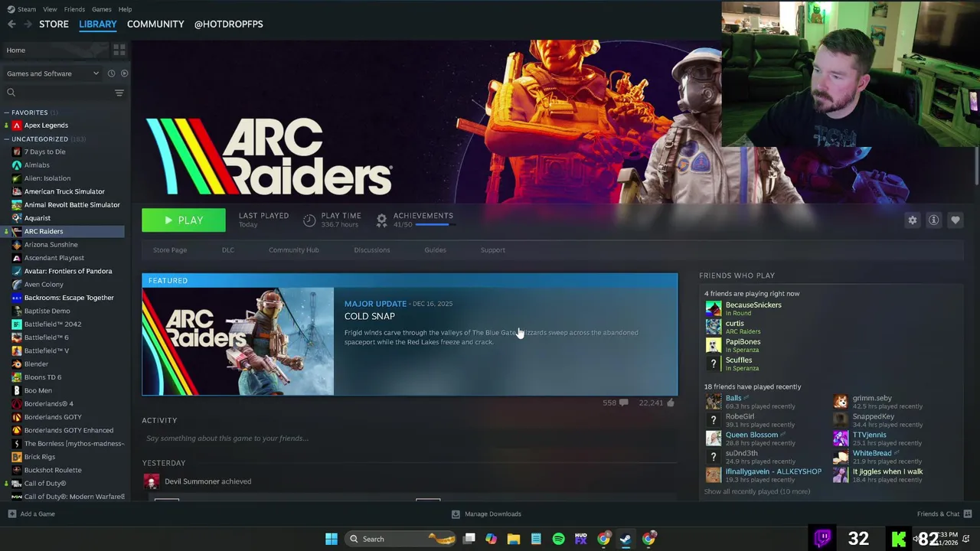
Task: Click grimm.seby friend avatar
Action: [x=841, y=402]
